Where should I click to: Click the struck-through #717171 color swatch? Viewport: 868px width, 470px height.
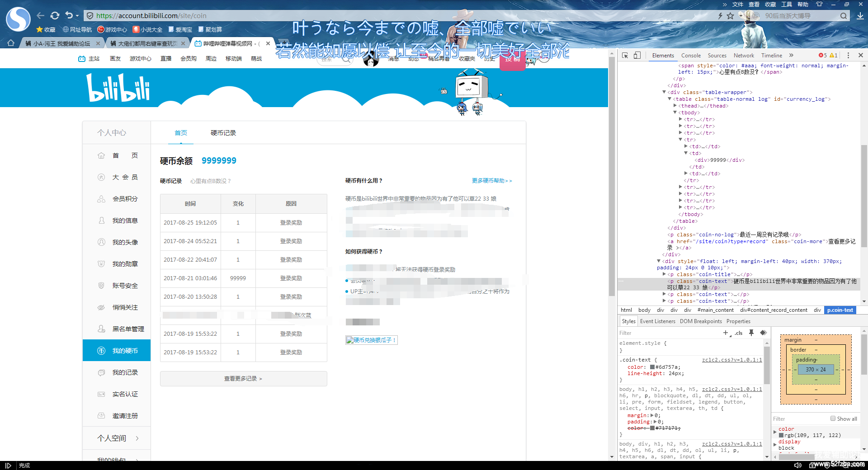(652, 428)
